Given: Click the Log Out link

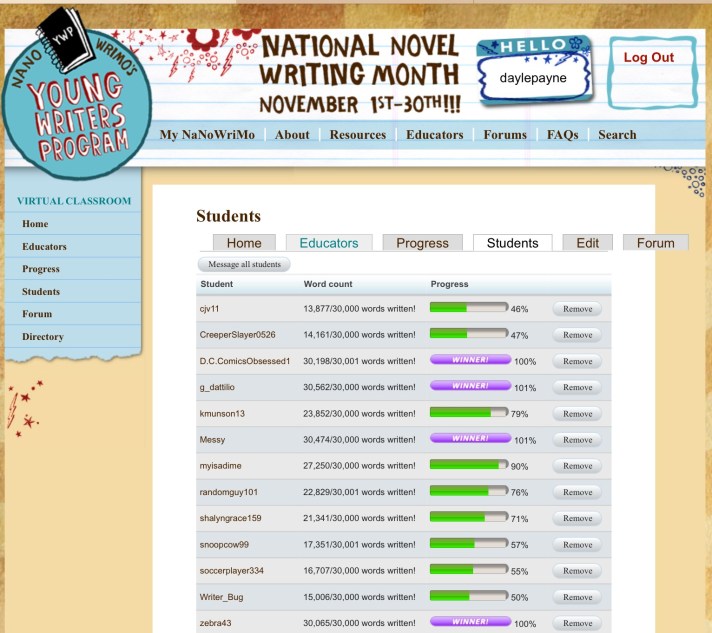Looking at the screenshot, I should [648, 58].
